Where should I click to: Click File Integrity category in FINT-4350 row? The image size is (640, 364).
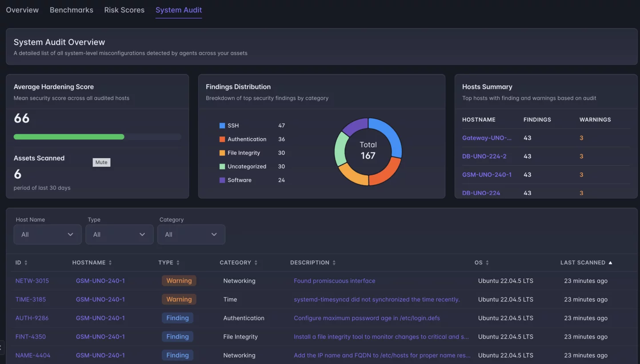240,337
